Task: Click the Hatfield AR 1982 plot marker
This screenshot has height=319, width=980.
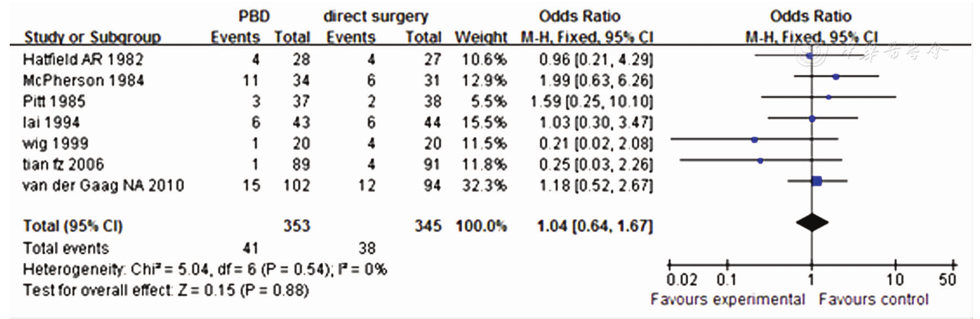Action: [x=810, y=55]
